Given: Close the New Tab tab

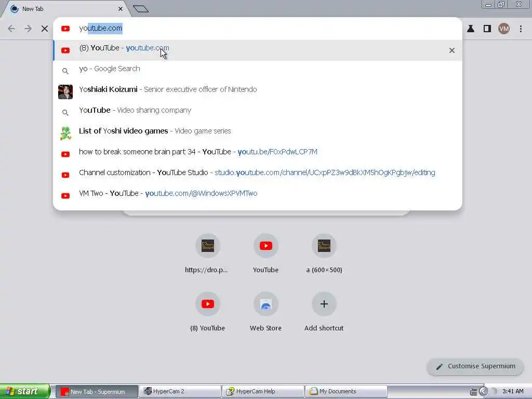Looking at the screenshot, I should coord(121,9).
